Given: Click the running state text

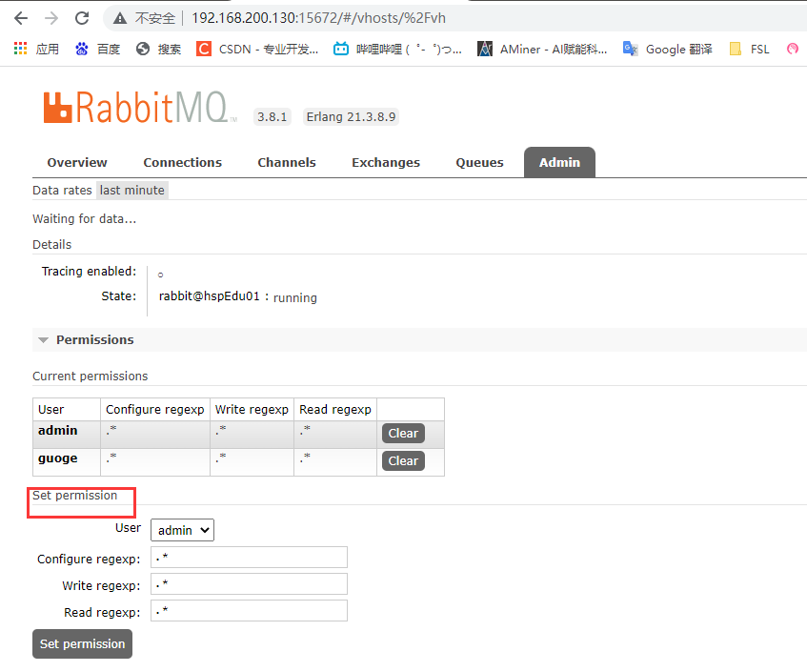Looking at the screenshot, I should pyautogui.click(x=295, y=297).
